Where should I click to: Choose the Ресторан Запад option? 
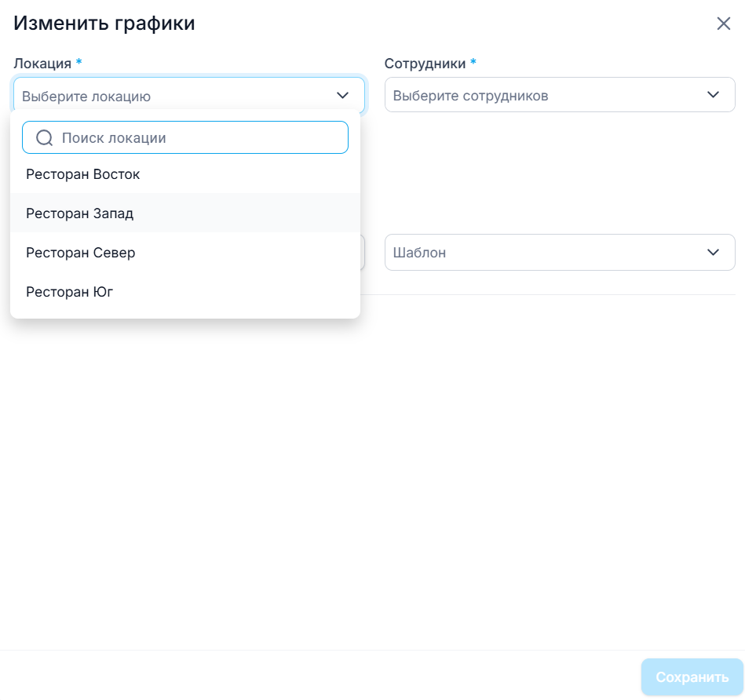point(79,213)
